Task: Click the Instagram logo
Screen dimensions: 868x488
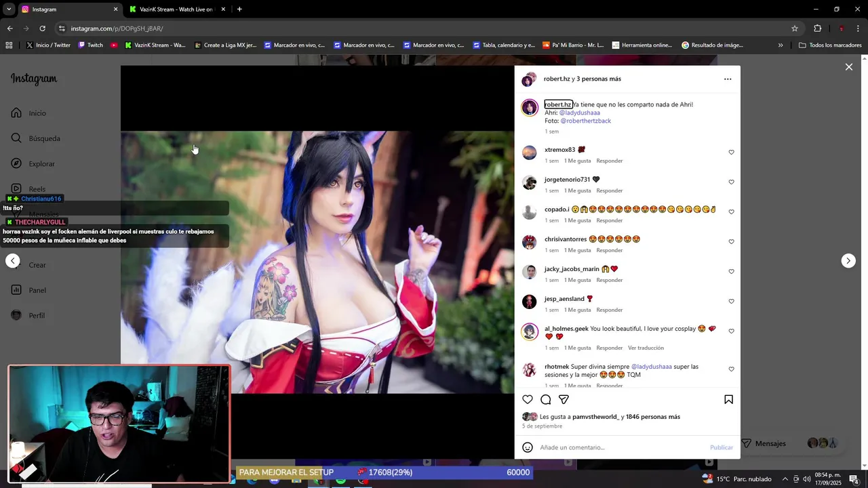Action: [34, 79]
